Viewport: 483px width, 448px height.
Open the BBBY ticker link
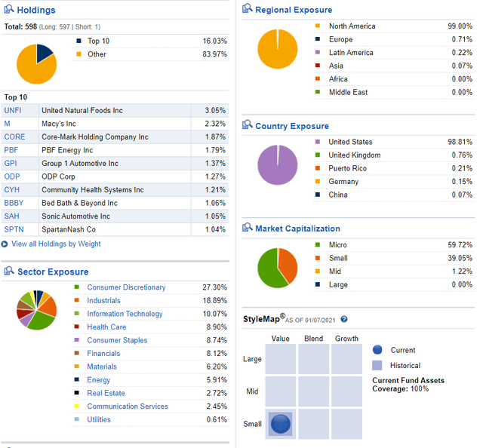pyautogui.click(x=14, y=203)
